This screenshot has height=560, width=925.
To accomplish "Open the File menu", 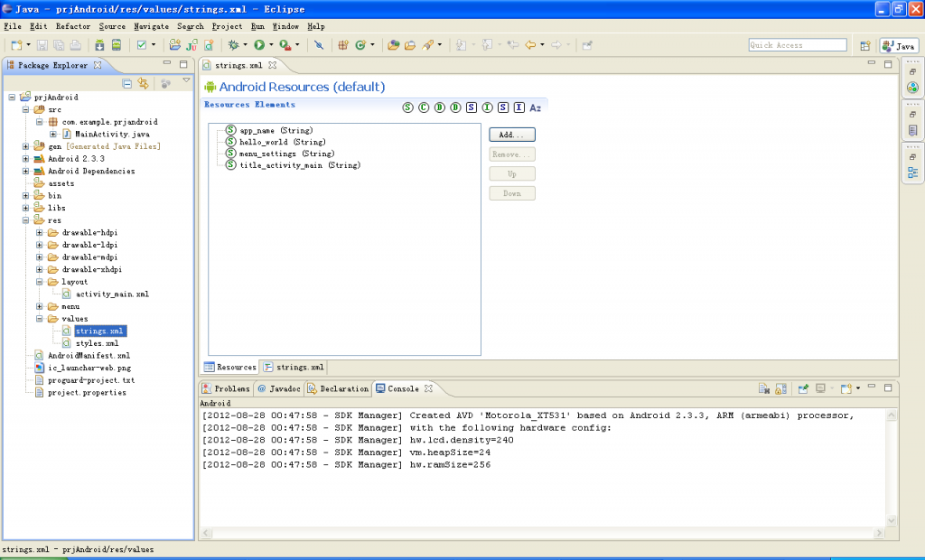I will tap(13, 26).
